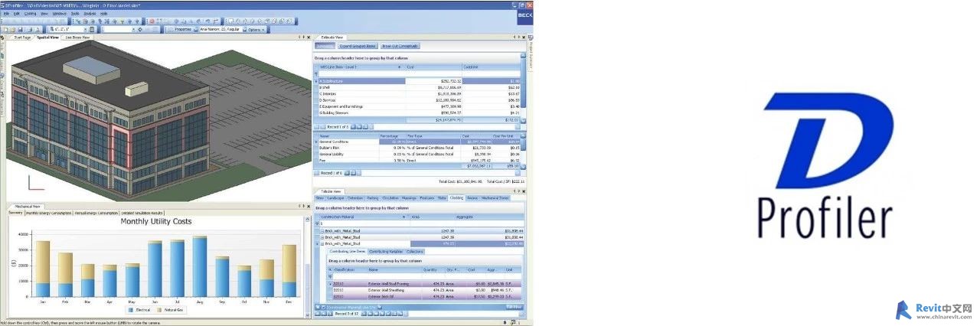Click the Natural Gas legend swatch

pyautogui.click(x=159, y=310)
